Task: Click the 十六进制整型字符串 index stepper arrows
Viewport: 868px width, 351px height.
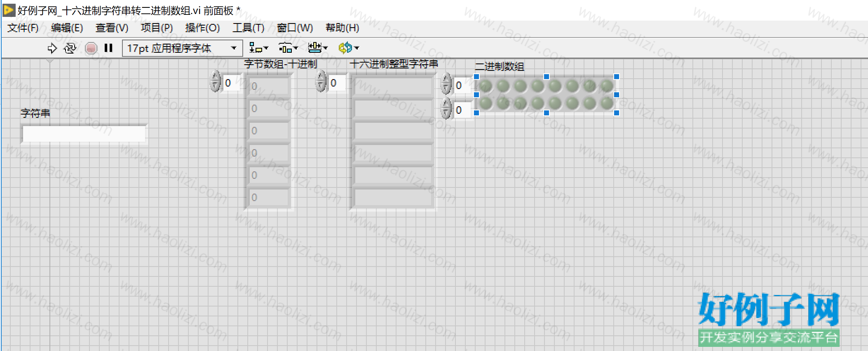Action: point(321,81)
